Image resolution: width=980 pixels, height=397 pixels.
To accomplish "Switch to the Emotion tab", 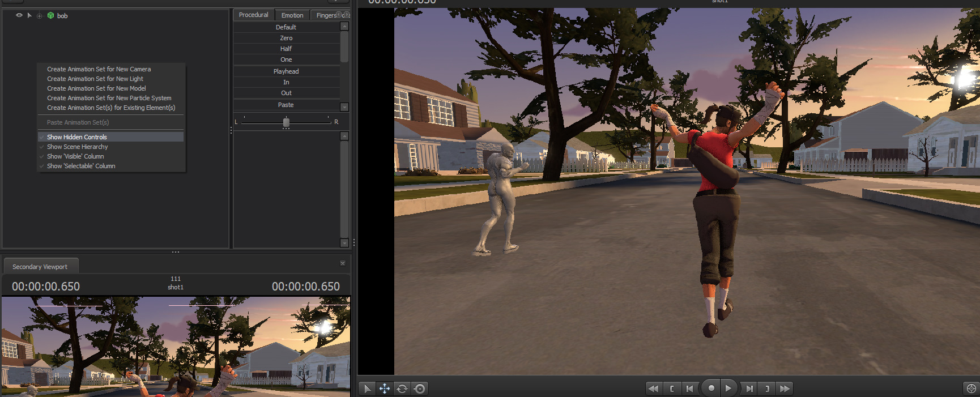I will pyautogui.click(x=292, y=15).
